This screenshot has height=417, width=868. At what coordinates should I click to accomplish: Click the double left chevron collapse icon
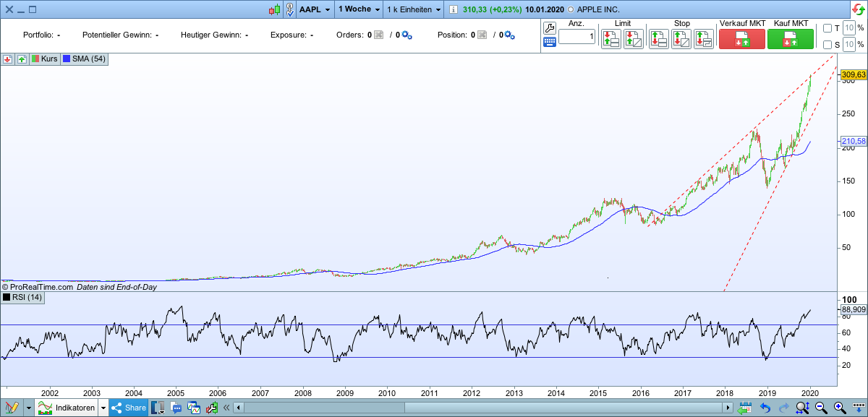(226, 408)
